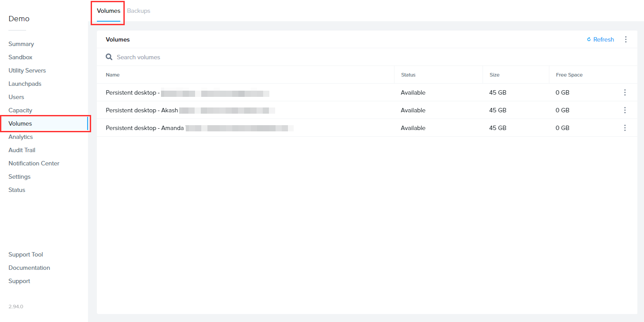Viewport: 644px width, 322px height.
Task: Open the Documentation link
Action: (x=29, y=268)
